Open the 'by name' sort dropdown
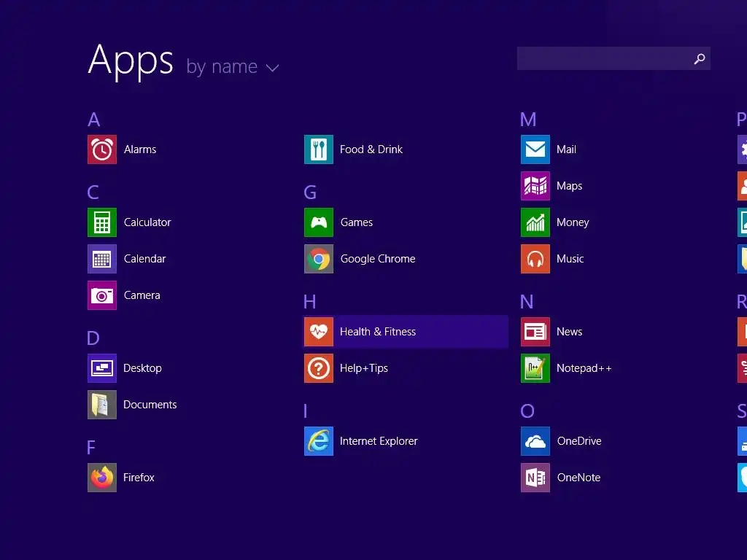This screenshot has height=560, width=747. click(x=233, y=67)
